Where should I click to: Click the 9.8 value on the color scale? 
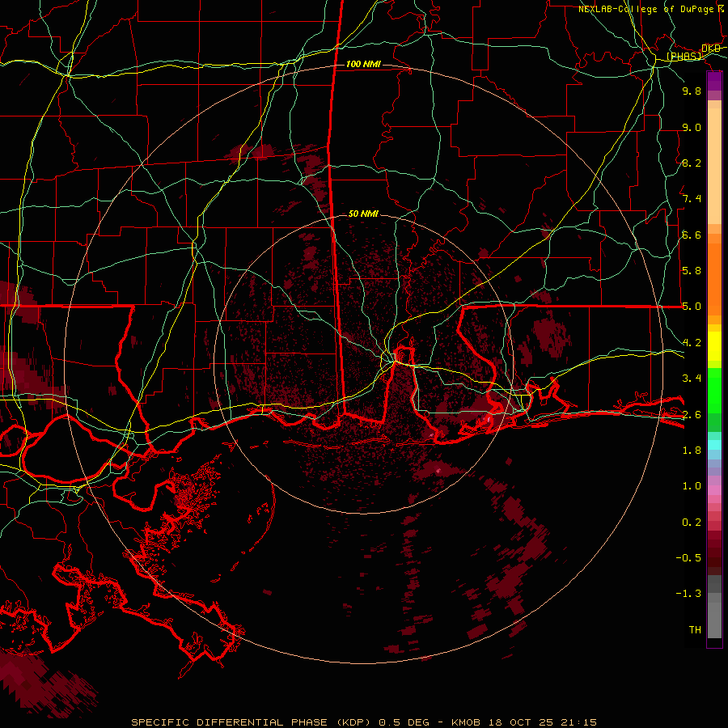[x=692, y=91]
